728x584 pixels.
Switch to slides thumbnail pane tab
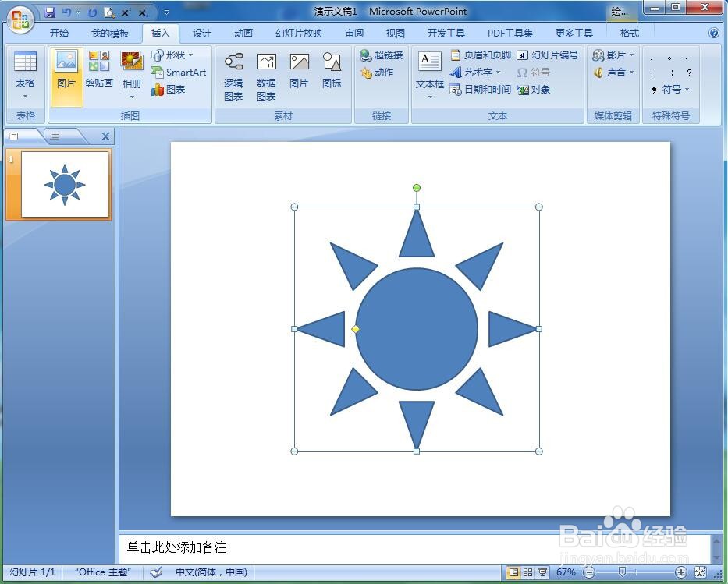point(14,136)
